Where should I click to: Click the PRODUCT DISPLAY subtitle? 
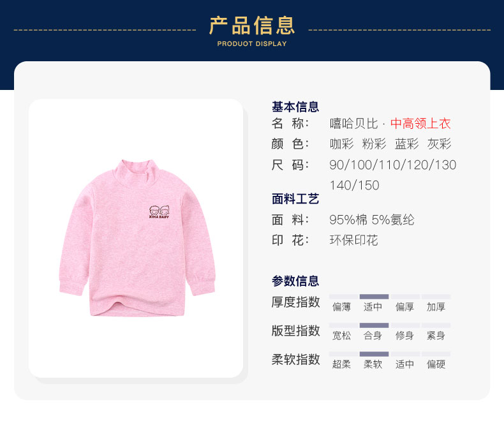252,44
